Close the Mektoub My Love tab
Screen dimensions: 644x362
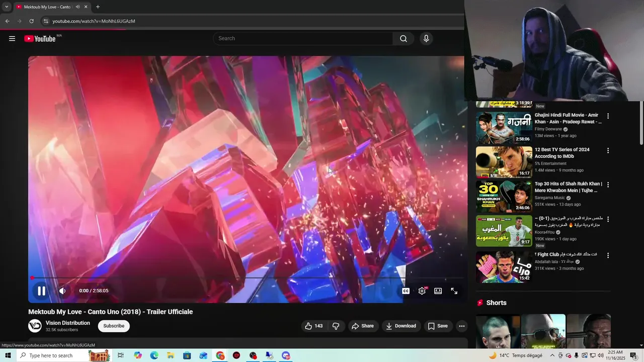(x=86, y=7)
